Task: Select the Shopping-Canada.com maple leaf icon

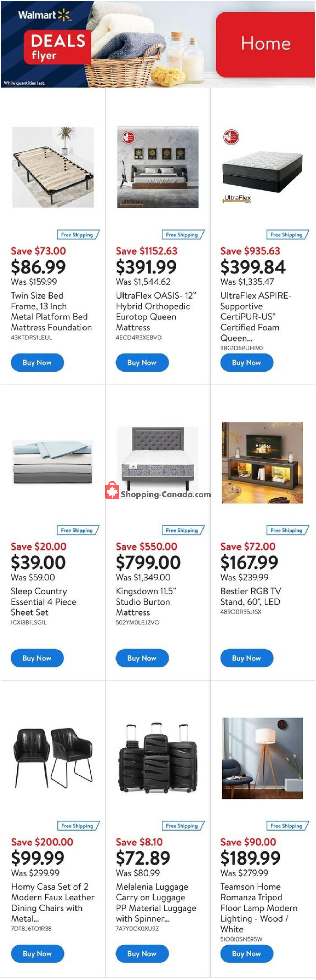Action: pyautogui.click(x=112, y=492)
